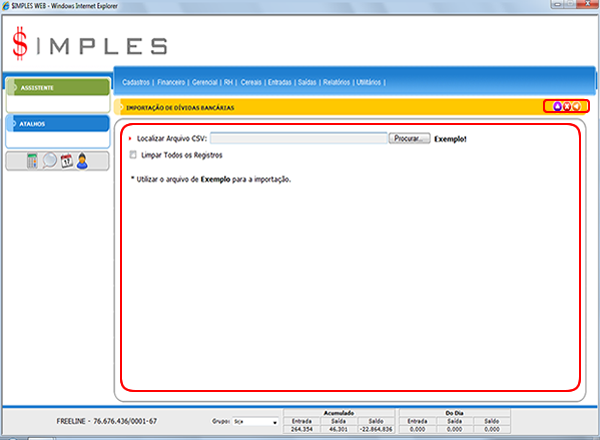Open the Utilitários menu
Screen dimensions: 600x440
tap(370, 82)
